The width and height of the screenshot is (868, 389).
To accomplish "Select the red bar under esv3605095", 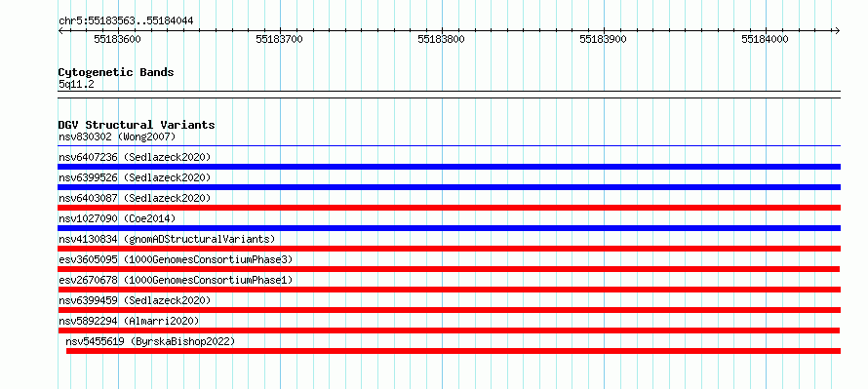I will tap(449, 269).
